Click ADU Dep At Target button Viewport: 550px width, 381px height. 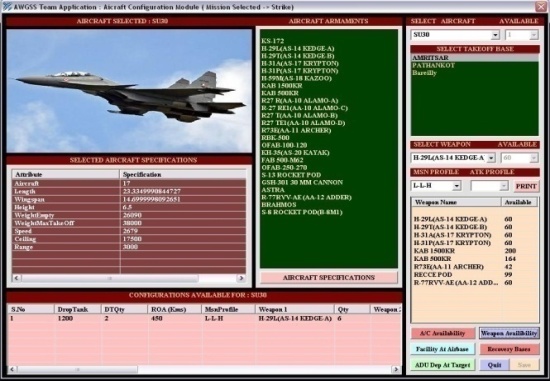tap(443, 365)
